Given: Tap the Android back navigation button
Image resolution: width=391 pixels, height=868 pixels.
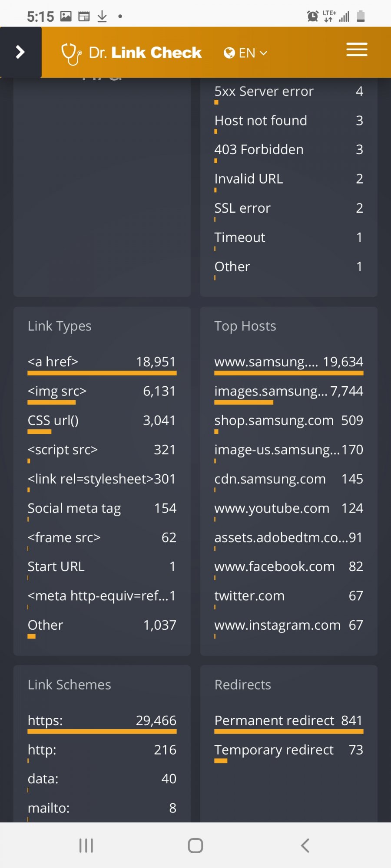Looking at the screenshot, I should click(x=305, y=845).
